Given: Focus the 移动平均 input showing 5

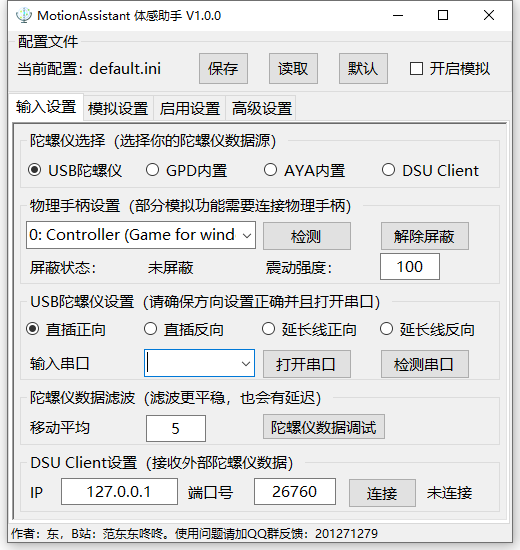Looking at the screenshot, I should pos(176,428).
